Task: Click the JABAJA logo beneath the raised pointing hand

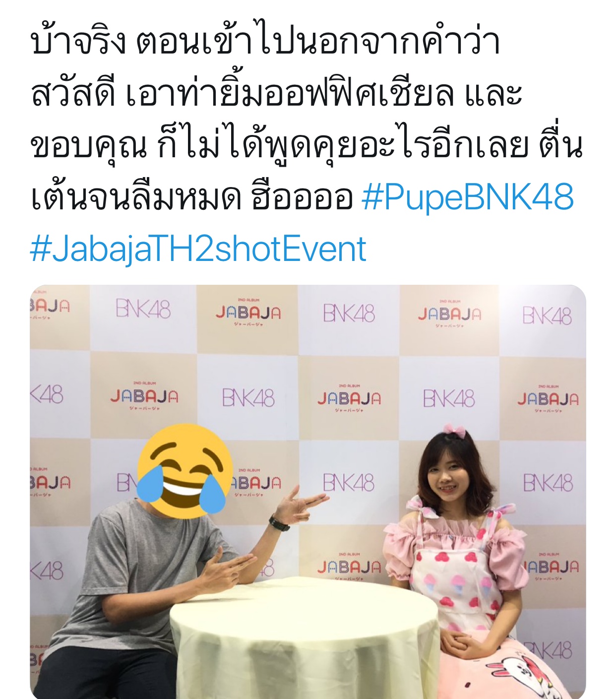Action: click(349, 567)
